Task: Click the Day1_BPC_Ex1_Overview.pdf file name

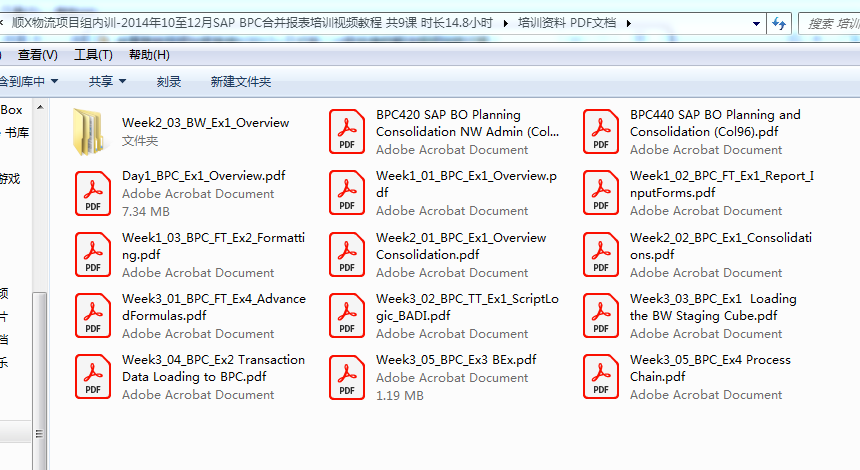Action: pos(203,175)
